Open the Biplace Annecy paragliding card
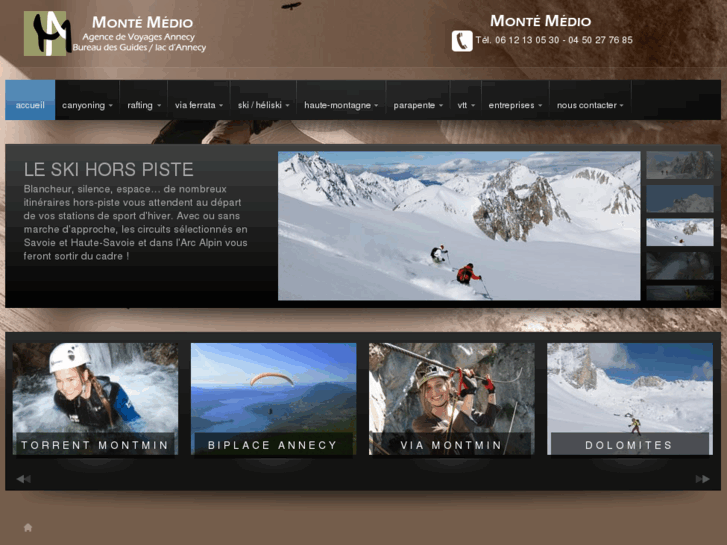 273,400
